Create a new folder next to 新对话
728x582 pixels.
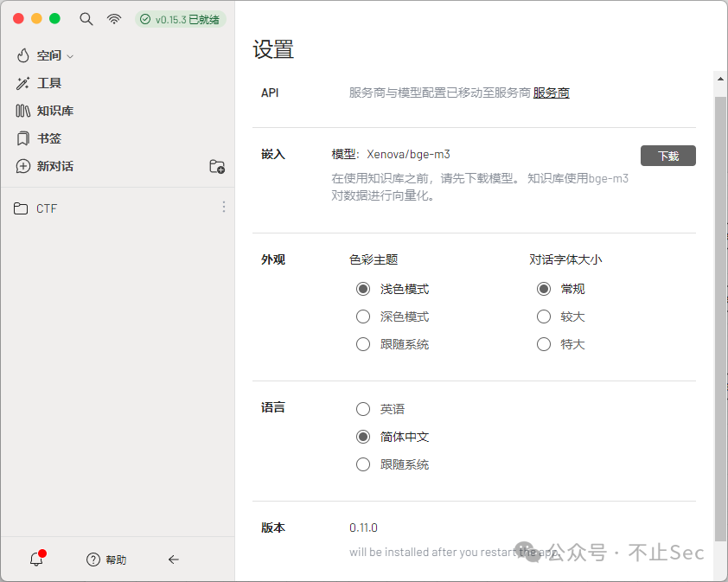[217, 166]
